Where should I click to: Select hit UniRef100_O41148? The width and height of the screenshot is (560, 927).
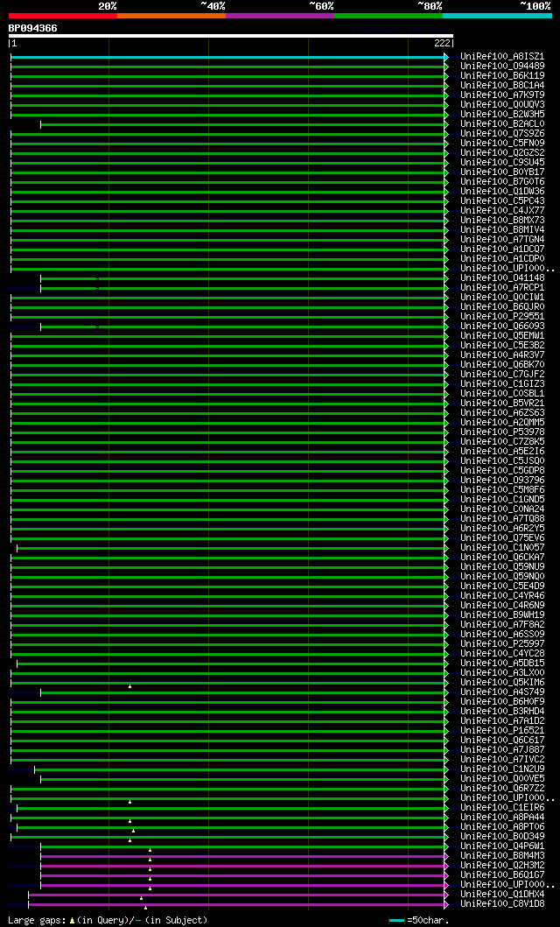503,277
